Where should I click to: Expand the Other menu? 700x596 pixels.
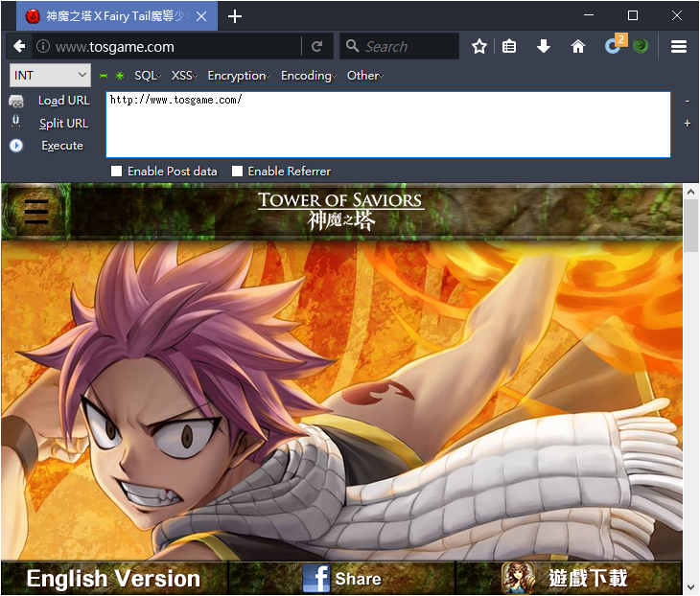pyautogui.click(x=365, y=76)
